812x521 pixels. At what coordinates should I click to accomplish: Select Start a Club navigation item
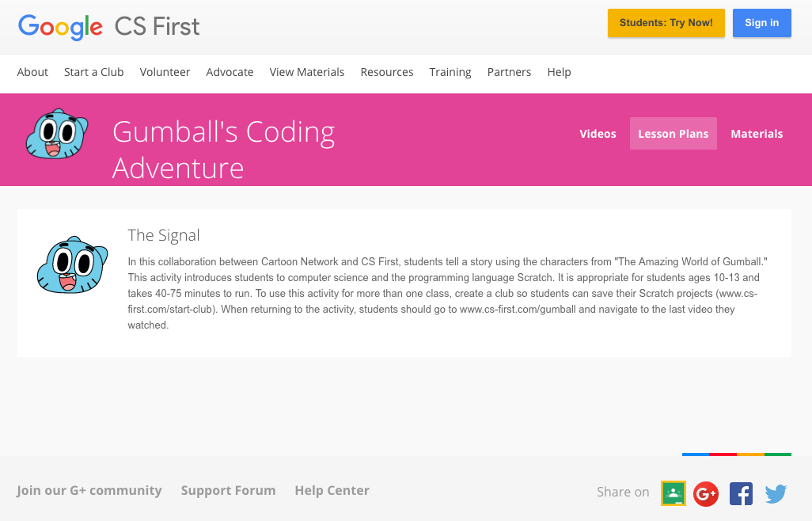pos(93,72)
